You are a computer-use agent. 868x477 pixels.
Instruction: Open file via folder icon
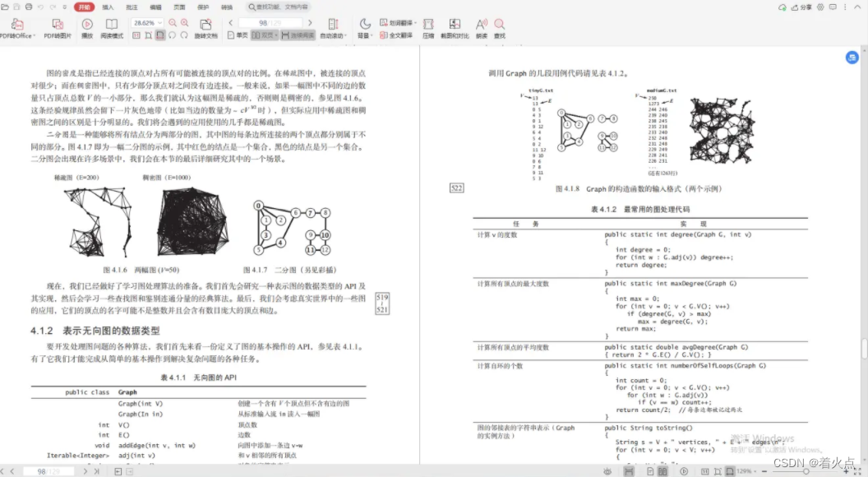point(5,7)
